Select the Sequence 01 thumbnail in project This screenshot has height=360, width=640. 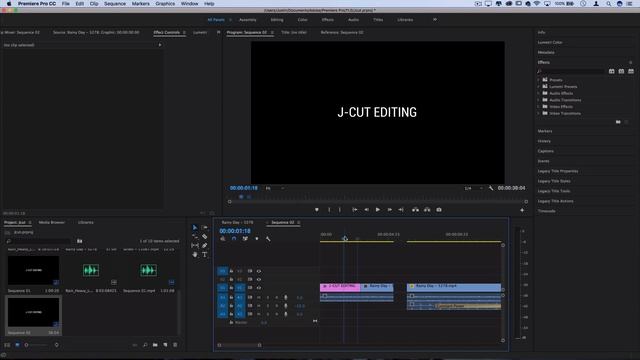(x=33, y=270)
